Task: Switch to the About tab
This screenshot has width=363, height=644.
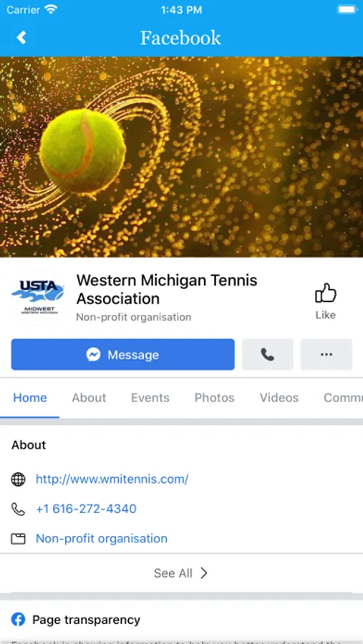Action: pos(89,398)
